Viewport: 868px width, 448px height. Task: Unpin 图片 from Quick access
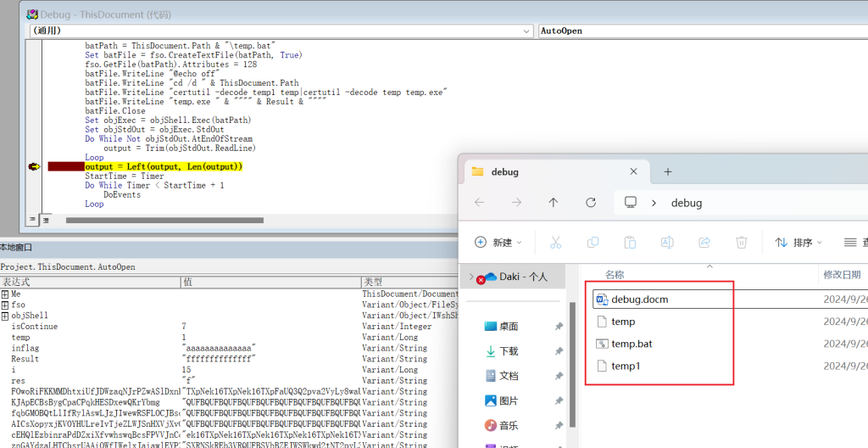click(559, 400)
